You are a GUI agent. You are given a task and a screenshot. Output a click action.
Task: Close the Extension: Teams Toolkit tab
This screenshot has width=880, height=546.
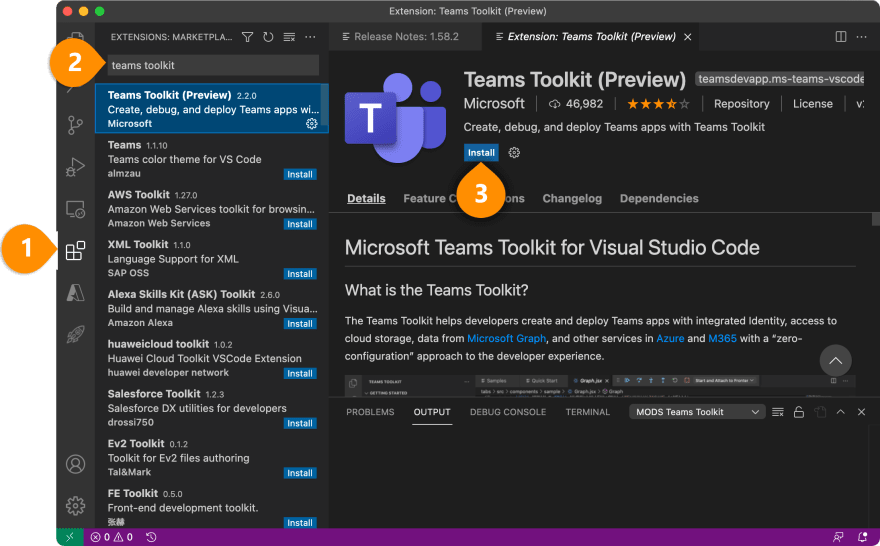click(688, 37)
